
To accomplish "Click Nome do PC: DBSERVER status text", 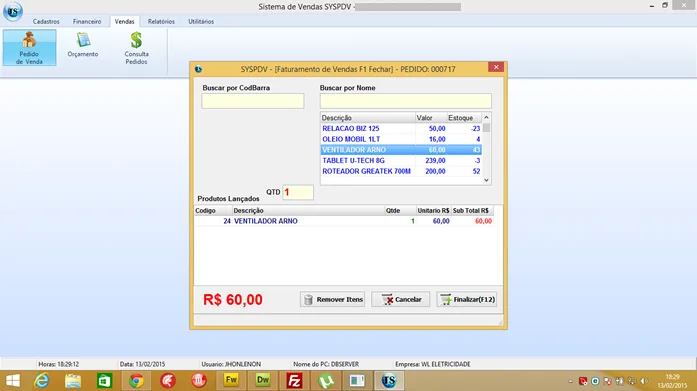I will (326, 364).
